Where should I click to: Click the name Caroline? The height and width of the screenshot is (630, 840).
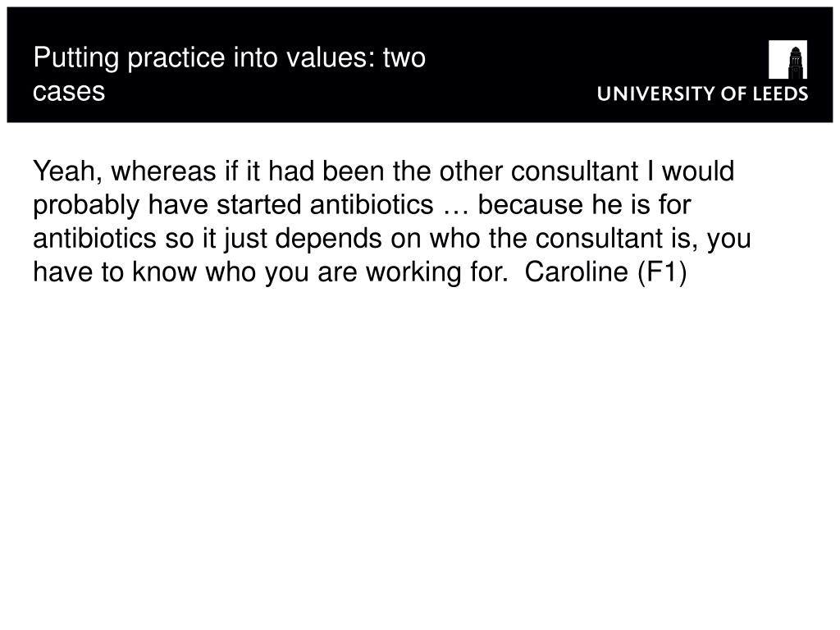tap(577, 272)
